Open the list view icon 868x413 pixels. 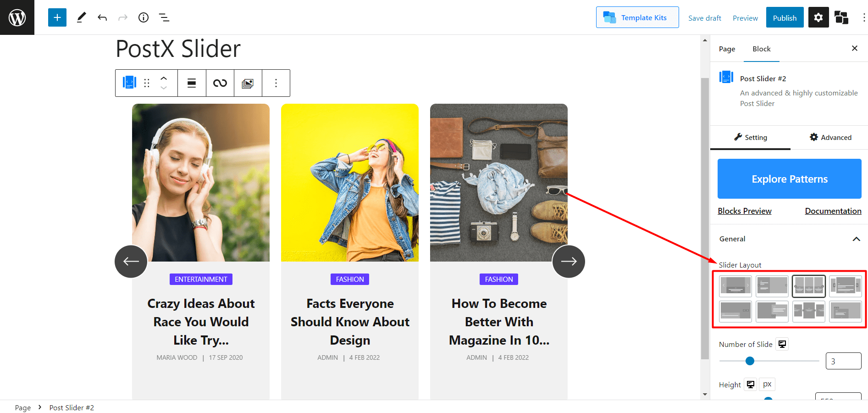(164, 17)
